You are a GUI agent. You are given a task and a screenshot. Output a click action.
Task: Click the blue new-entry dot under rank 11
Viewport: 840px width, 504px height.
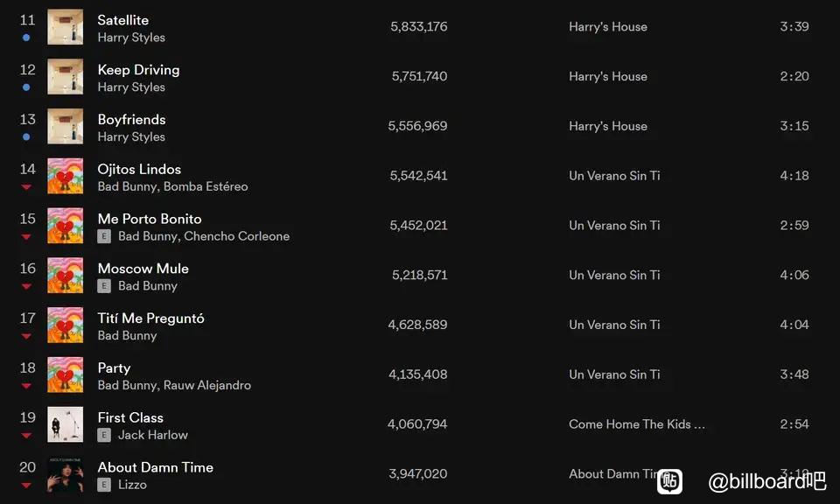pos(26,38)
